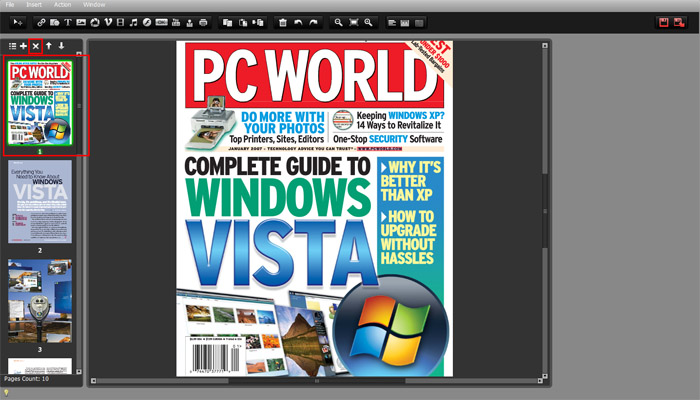Click the thumbnail panel scroll down arrow
This screenshot has width=700, height=400.
(79, 371)
